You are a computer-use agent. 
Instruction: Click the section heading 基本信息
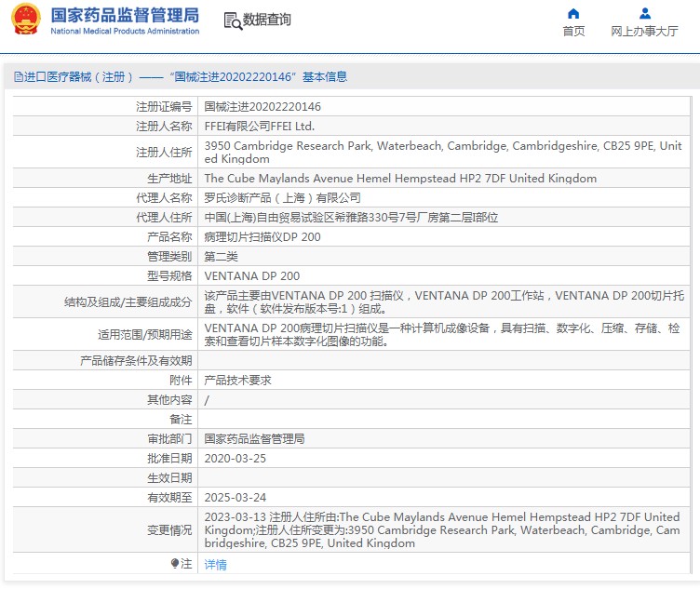(325, 76)
